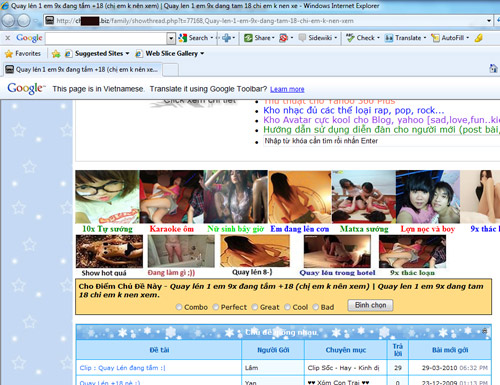The height and width of the screenshot is (385, 500).
Task: Click the poster name 'Yan'
Action: click(x=251, y=382)
